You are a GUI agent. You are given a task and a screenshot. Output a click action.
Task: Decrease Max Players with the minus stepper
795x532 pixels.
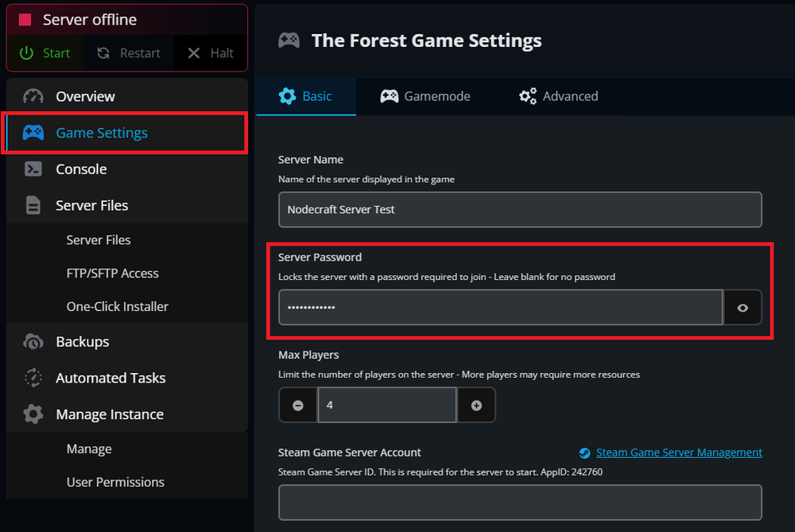pos(297,405)
